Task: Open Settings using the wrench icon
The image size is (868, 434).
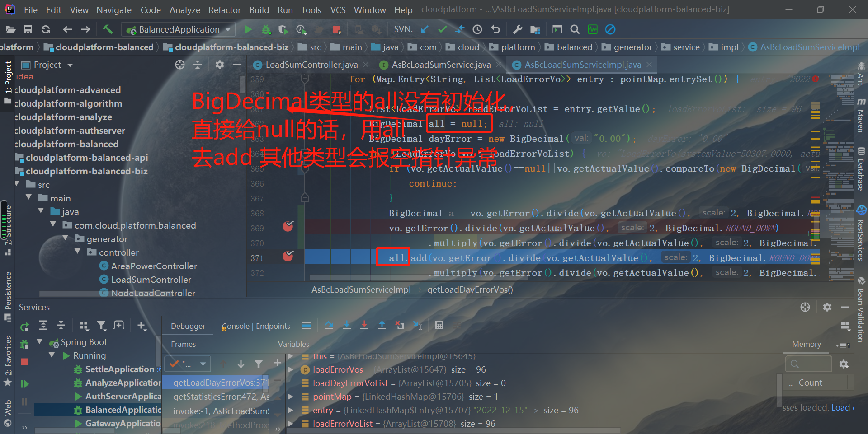Action: 518,30
